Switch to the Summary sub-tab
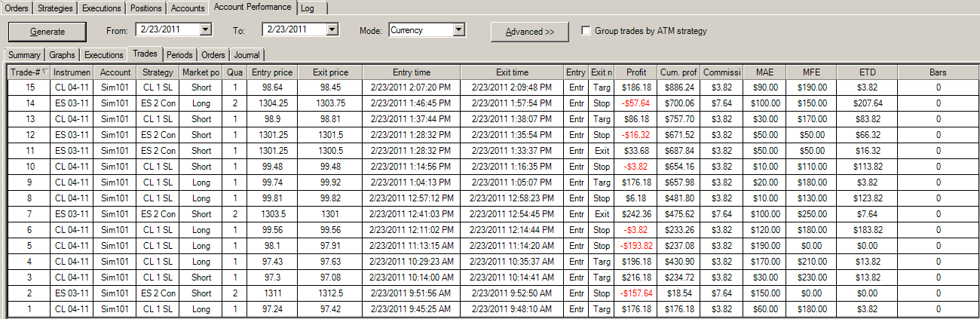 [x=24, y=55]
